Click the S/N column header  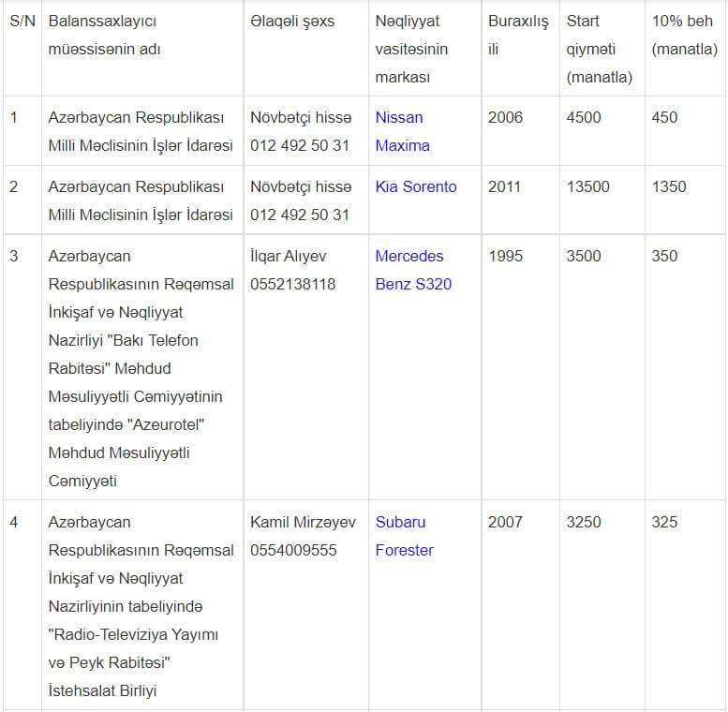22,21
